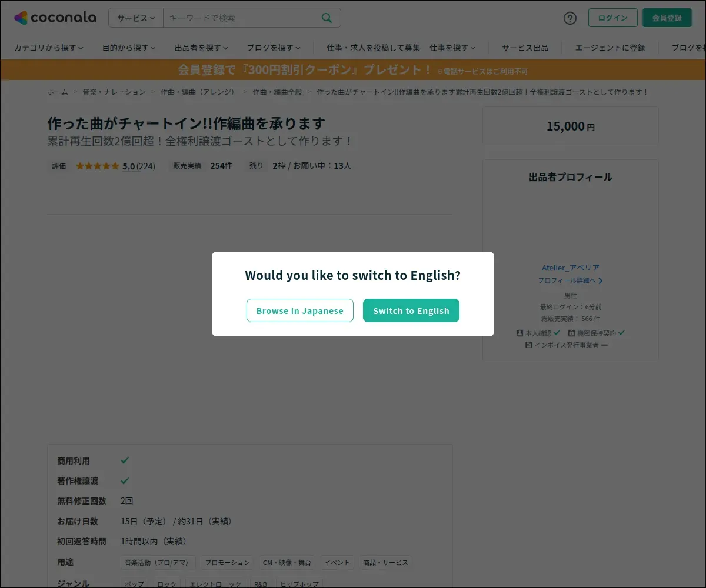This screenshot has width=706, height=588.
Task: Expand the ブログを探す menu
Action: [274, 48]
